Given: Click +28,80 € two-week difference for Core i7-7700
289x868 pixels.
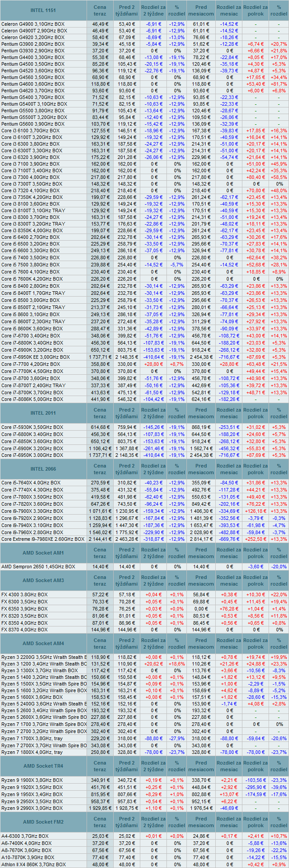Looking at the screenshot, I should click(154, 364).
